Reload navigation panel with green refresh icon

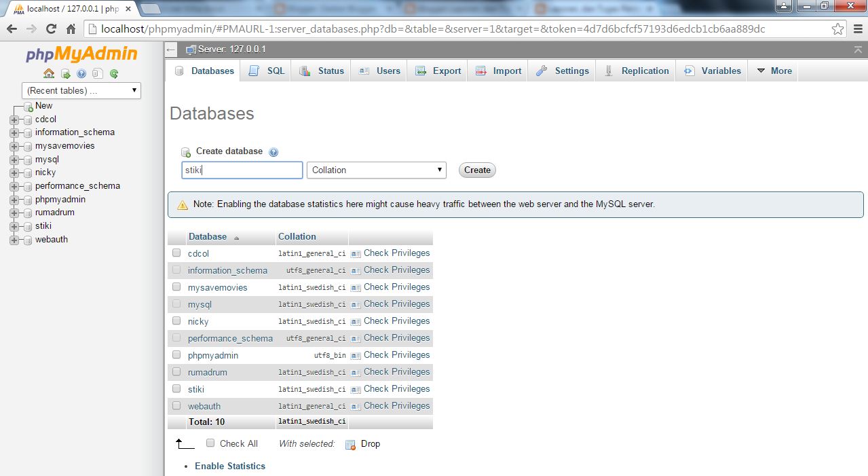pyautogui.click(x=114, y=73)
